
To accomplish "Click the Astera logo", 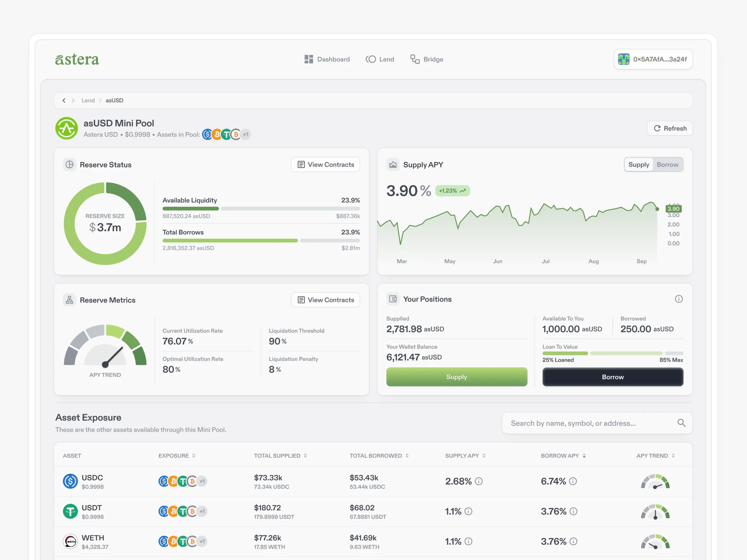I will (x=77, y=59).
